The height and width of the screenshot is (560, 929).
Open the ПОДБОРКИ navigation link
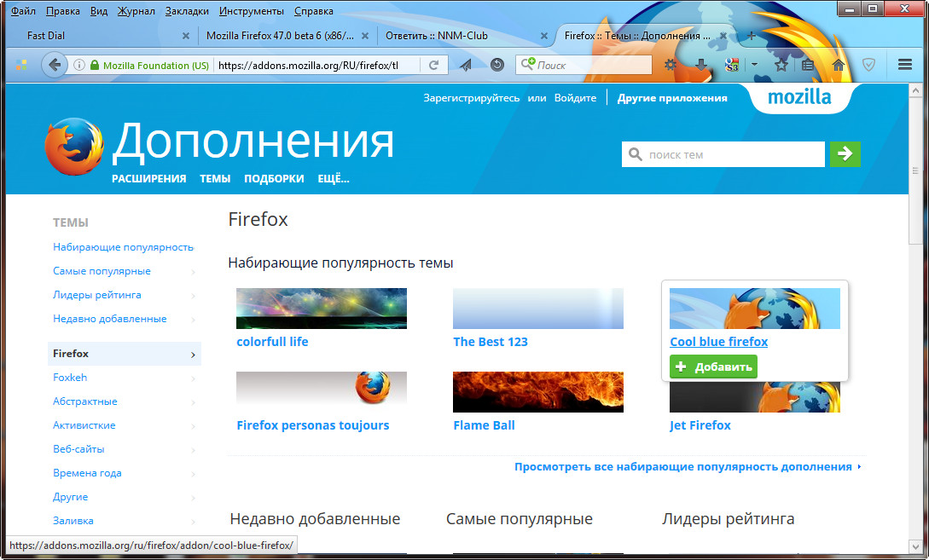[274, 178]
